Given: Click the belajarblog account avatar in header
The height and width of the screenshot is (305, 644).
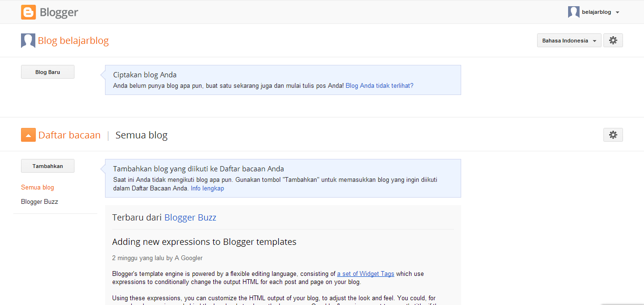Looking at the screenshot, I should 574,12.
